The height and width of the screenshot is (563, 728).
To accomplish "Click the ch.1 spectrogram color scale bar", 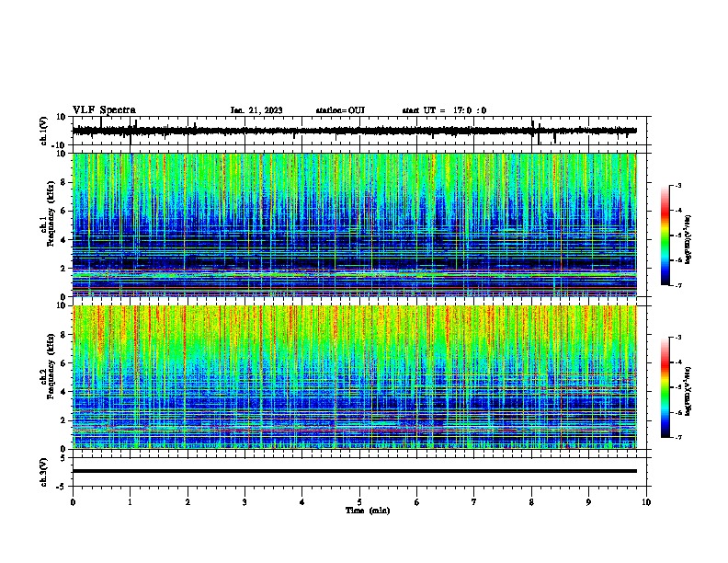I will click(665, 236).
